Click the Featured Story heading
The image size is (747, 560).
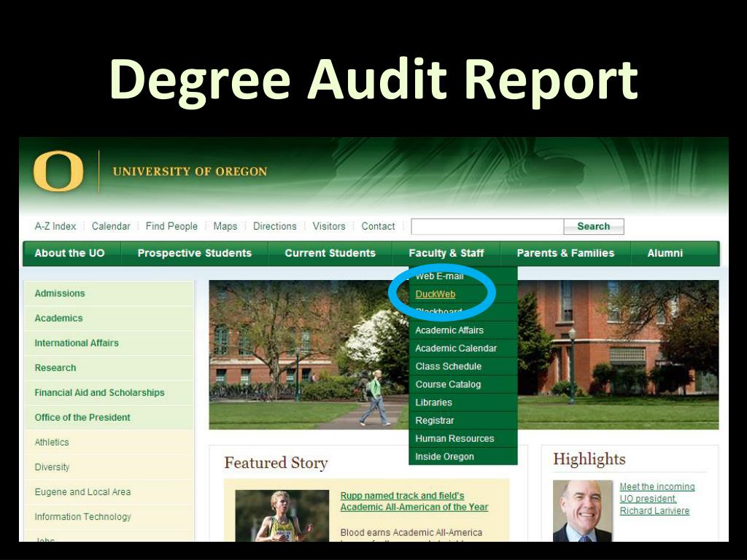(x=276, y=463)
